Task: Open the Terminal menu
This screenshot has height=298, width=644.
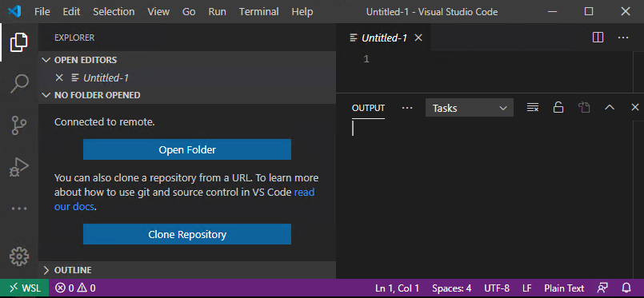Action: point(258,11)
